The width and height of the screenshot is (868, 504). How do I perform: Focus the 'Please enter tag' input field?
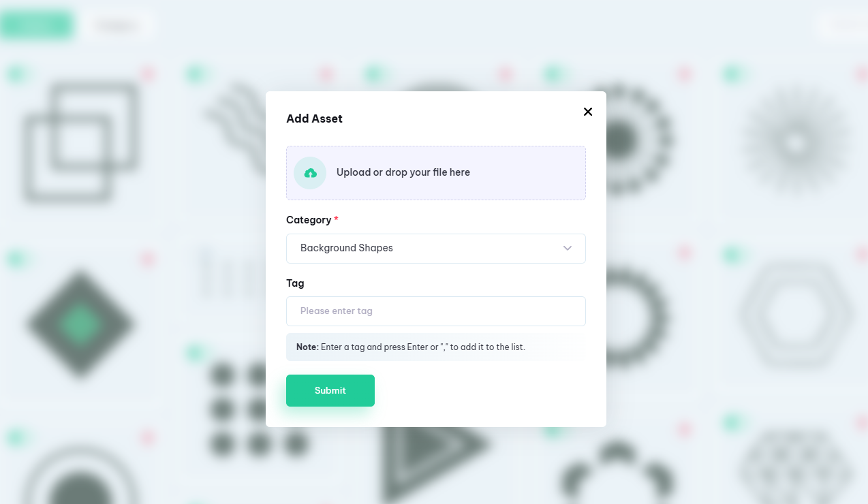(x=435, y=311)
